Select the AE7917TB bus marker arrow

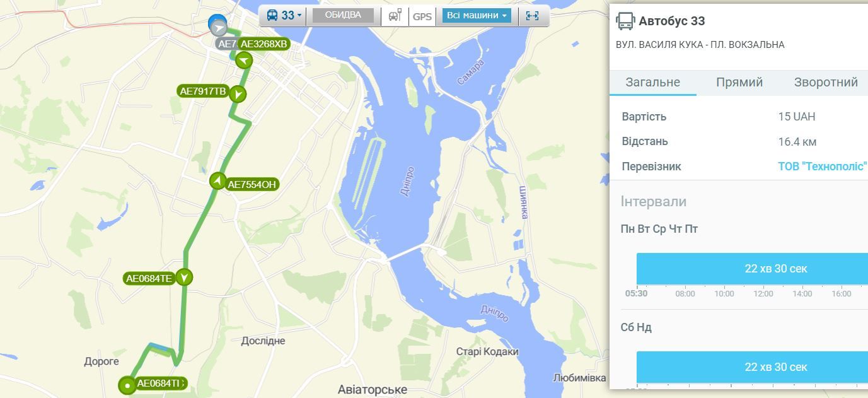(238, 95)
